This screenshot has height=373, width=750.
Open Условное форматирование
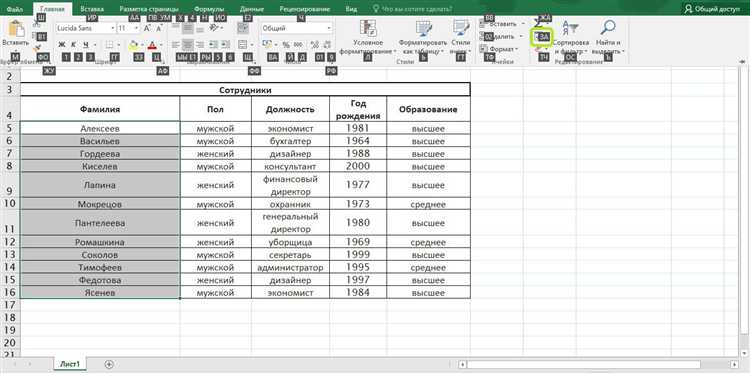pyautogui.click(x=368, y=37)
